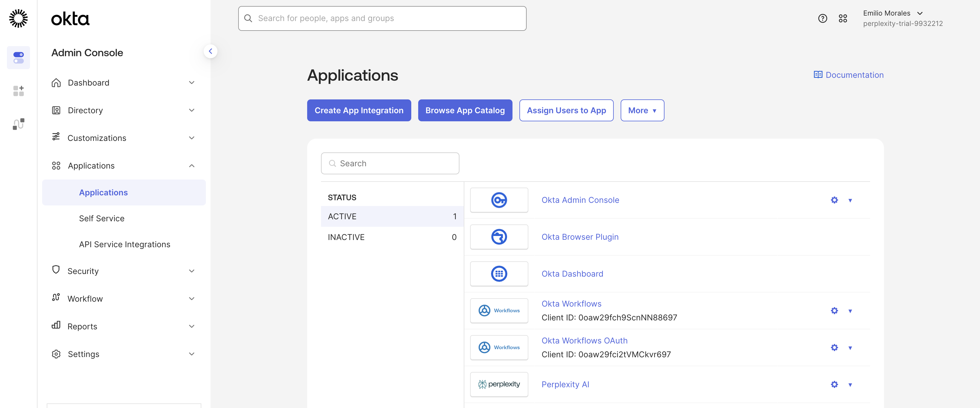Open the help question mark icon
This screenshot has width=980, height=408.
point(823,18)
